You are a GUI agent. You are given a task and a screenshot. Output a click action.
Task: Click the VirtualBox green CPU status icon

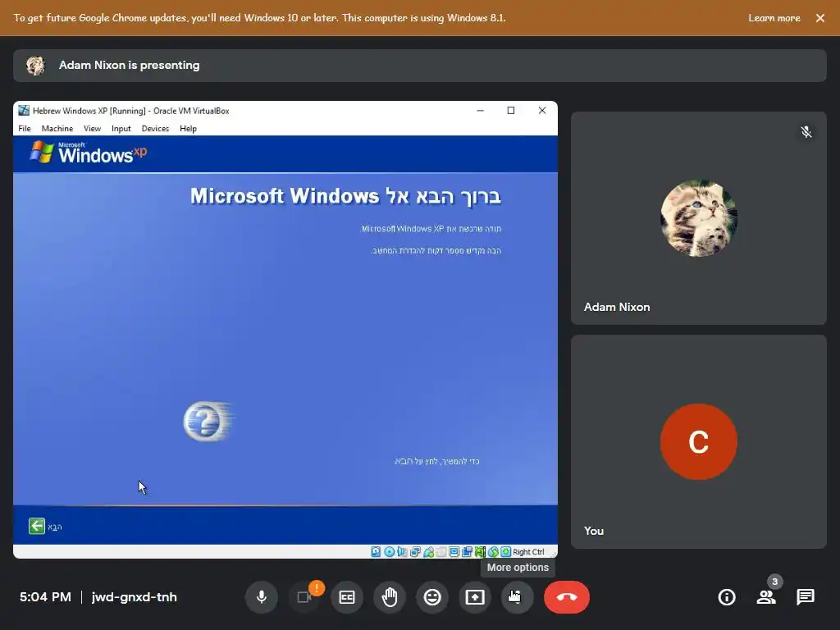(480, 552)
